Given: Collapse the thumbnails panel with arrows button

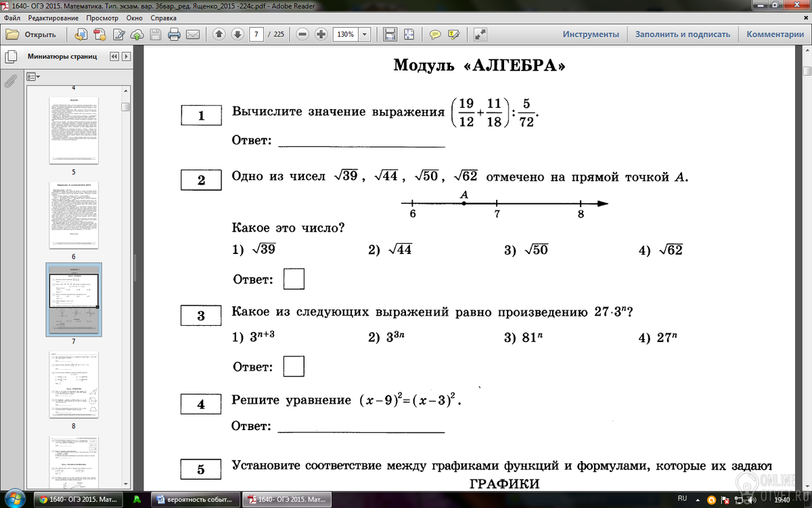Looking at the screenshot, I should click(x=114, y=57).
